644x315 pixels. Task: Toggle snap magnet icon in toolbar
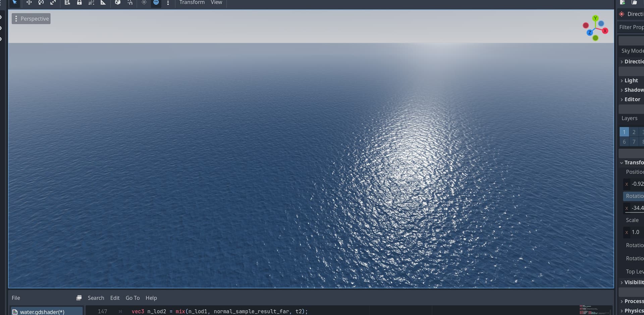point(130,2)
